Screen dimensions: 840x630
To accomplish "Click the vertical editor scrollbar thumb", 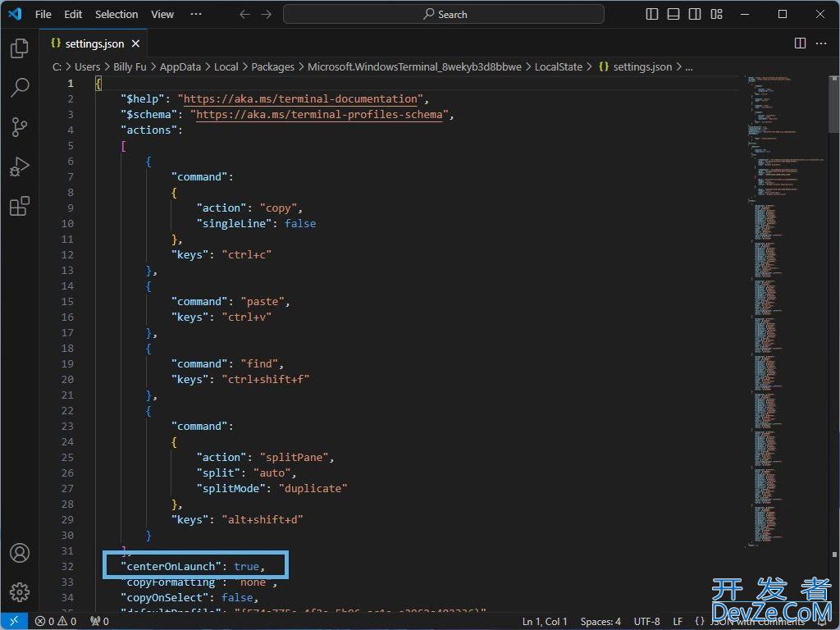I will (x=833, y=104).
